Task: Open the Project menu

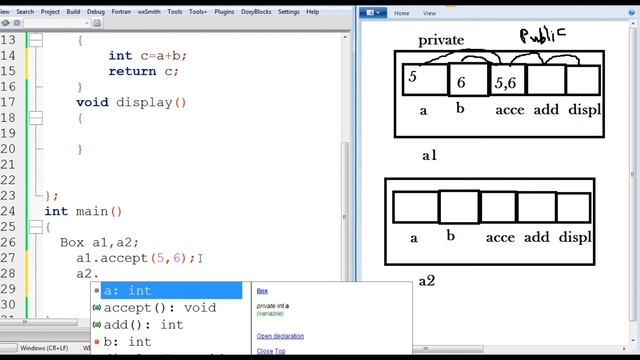Action: click(50, 12)
